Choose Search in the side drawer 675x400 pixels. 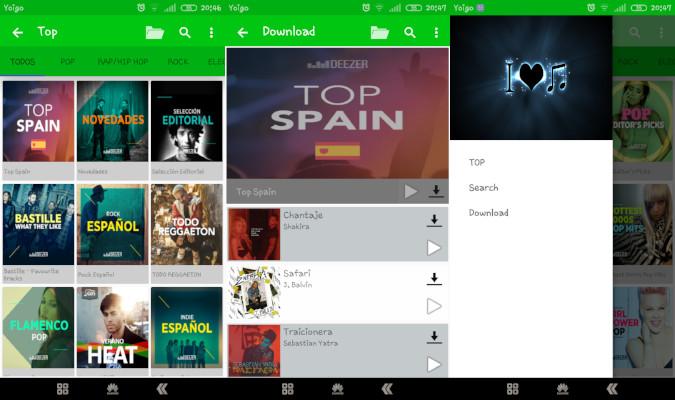coord(483,188)
